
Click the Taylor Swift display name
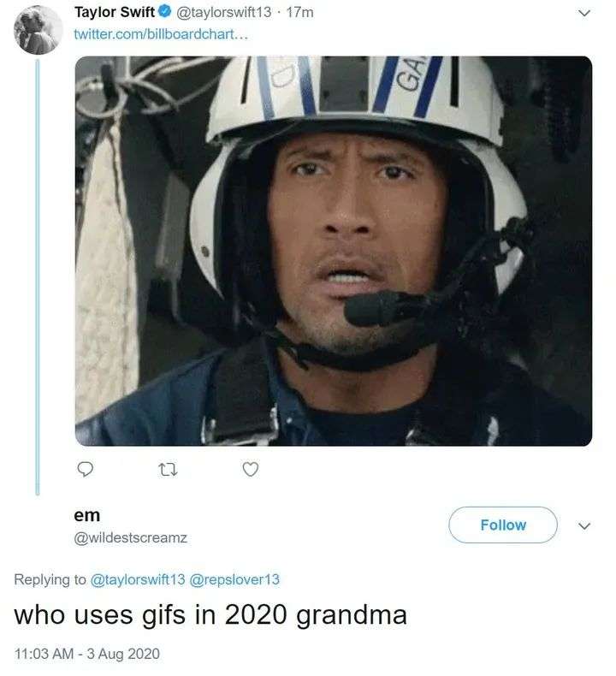(x=115, y=12)
